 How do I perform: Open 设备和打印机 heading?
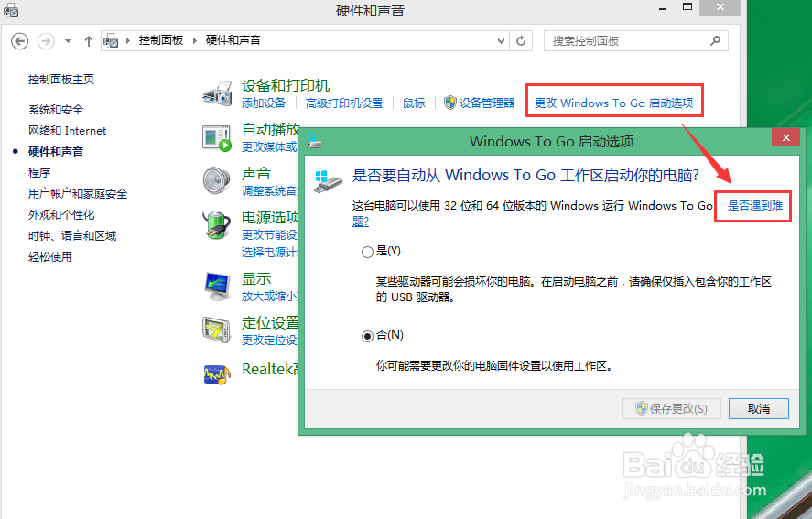click(286, 85)
